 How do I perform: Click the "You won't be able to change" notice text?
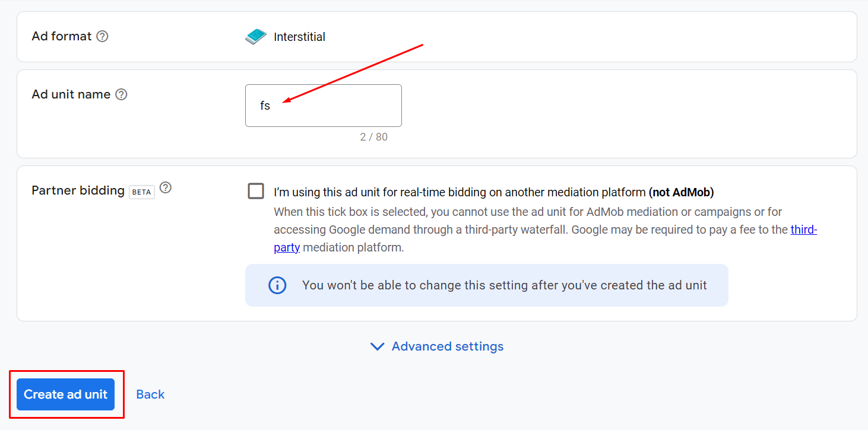(x=504, y=285)
